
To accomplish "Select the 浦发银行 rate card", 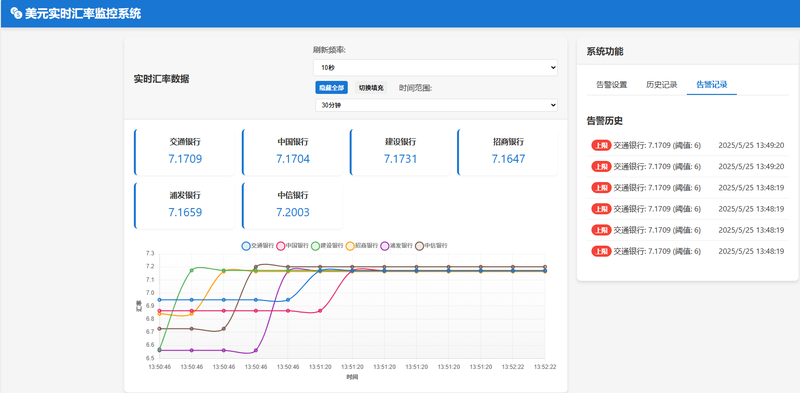I will pyautogui.click(x=185, y=206).
